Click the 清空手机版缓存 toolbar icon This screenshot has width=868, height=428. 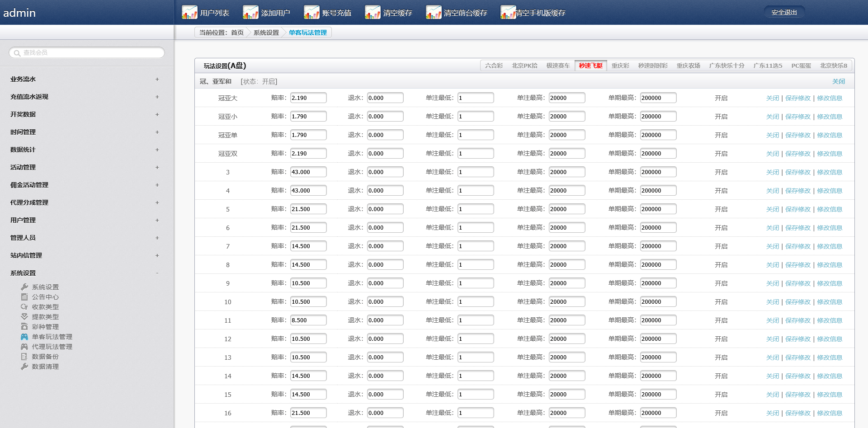click(508, 12)
